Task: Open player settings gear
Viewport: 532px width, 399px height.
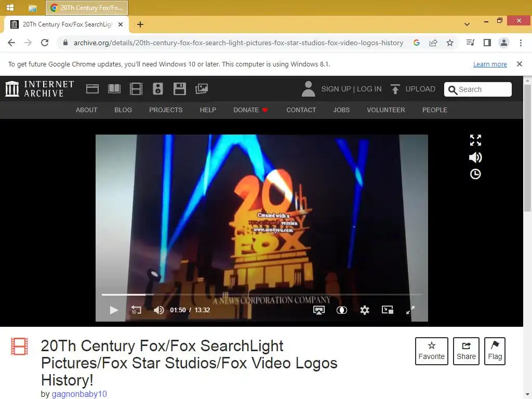Action: [364, 310]
